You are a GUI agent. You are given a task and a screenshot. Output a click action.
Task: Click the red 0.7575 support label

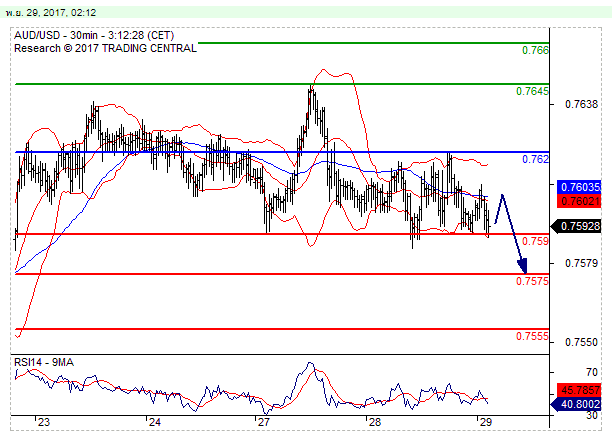point(532,281)
